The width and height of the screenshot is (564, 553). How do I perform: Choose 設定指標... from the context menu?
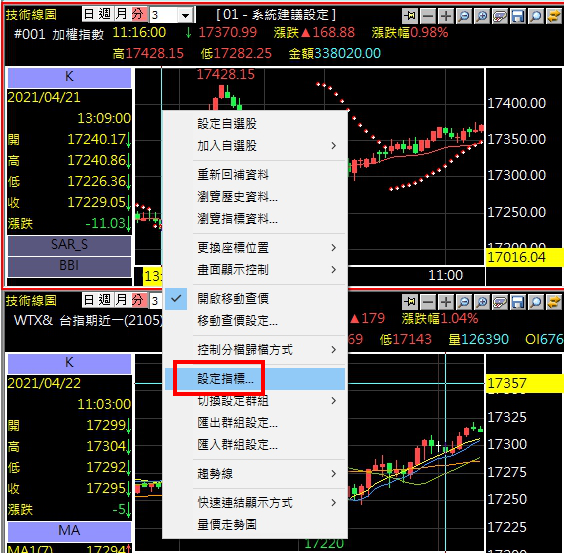click(255, 379)
